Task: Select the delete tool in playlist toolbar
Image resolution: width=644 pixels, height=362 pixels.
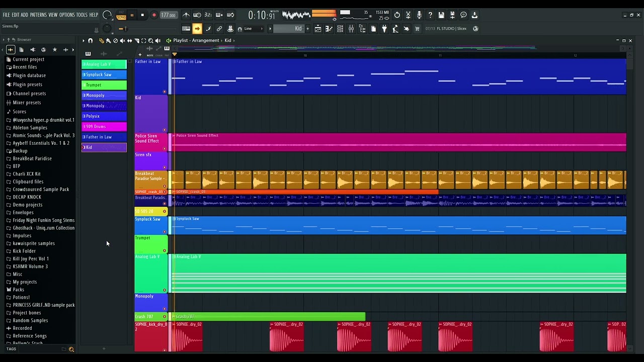Action: pos(115,40)
